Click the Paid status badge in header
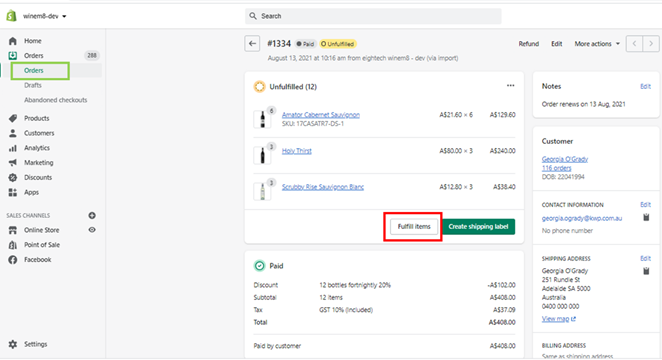This screenshot has width=662, height=360. [x=305, y=44]
